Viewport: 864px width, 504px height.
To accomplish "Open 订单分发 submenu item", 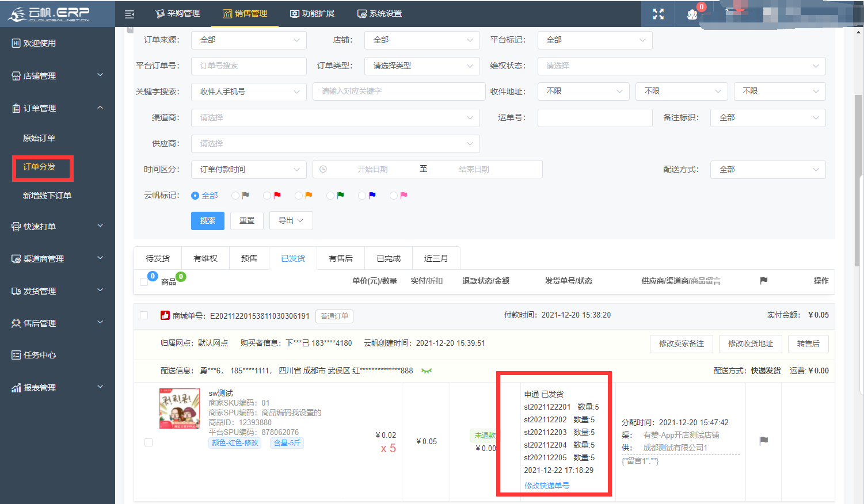I will [39, 167].
